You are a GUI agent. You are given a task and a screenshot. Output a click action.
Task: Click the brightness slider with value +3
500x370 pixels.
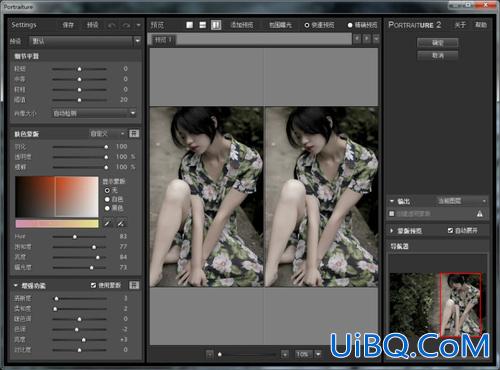pos(79,340)
